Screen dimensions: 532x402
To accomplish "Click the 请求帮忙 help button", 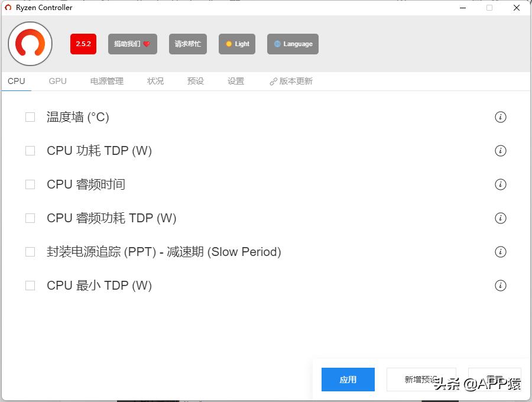I will (187, 44).
